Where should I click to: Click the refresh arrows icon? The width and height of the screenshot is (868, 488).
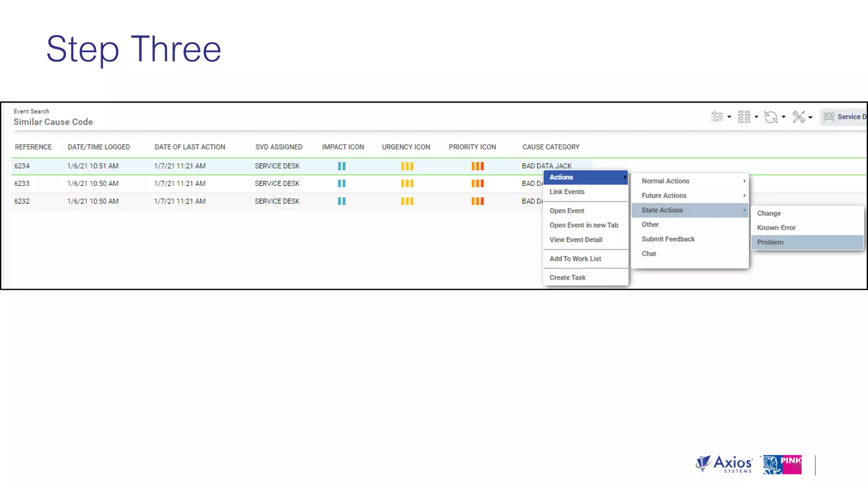[771, 117]
